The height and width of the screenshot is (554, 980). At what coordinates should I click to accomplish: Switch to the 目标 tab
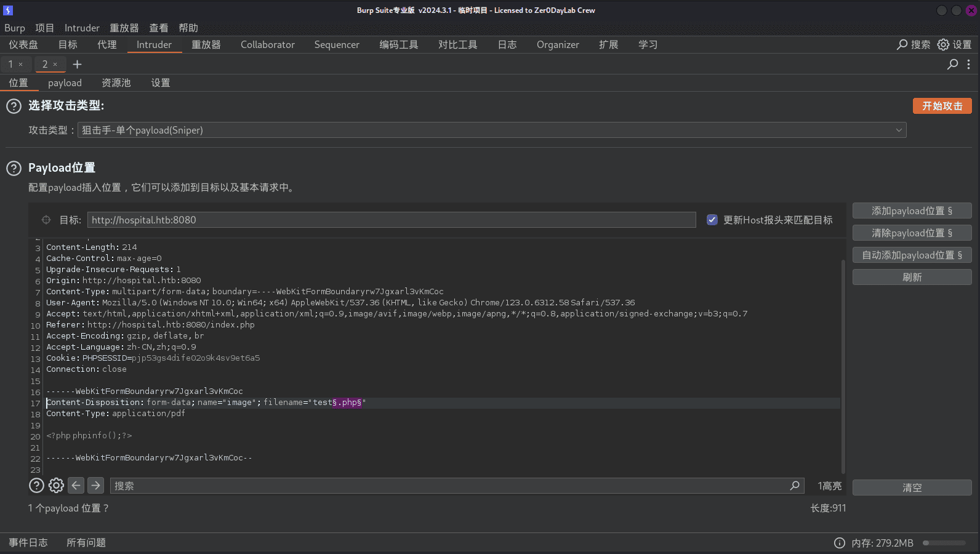[68, 44]
